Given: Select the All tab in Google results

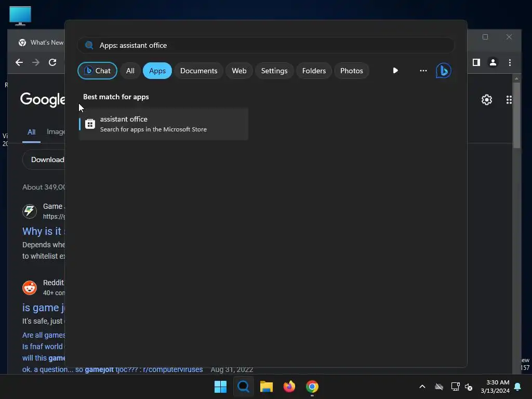Looking at the screenshot, I should tap(31, 132).
